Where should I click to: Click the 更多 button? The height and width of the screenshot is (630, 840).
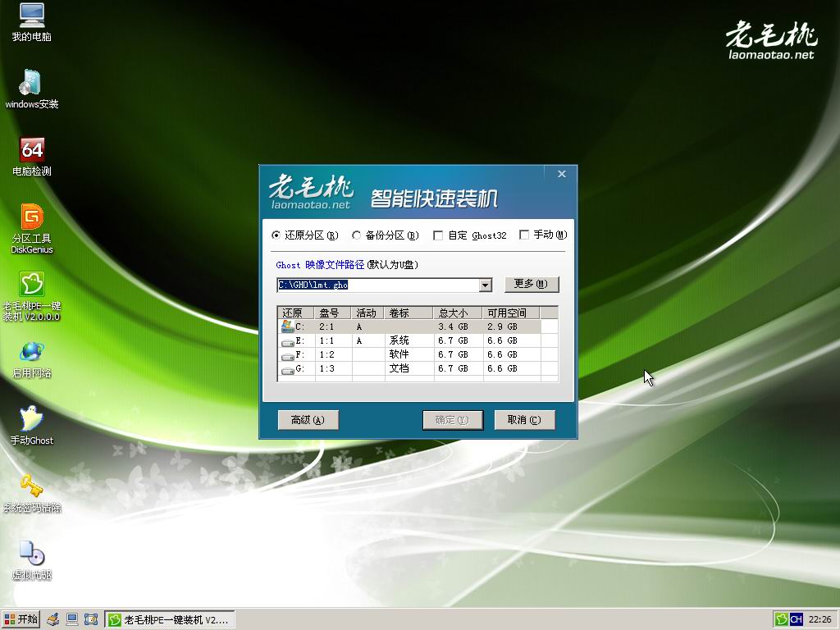point(531,284)
